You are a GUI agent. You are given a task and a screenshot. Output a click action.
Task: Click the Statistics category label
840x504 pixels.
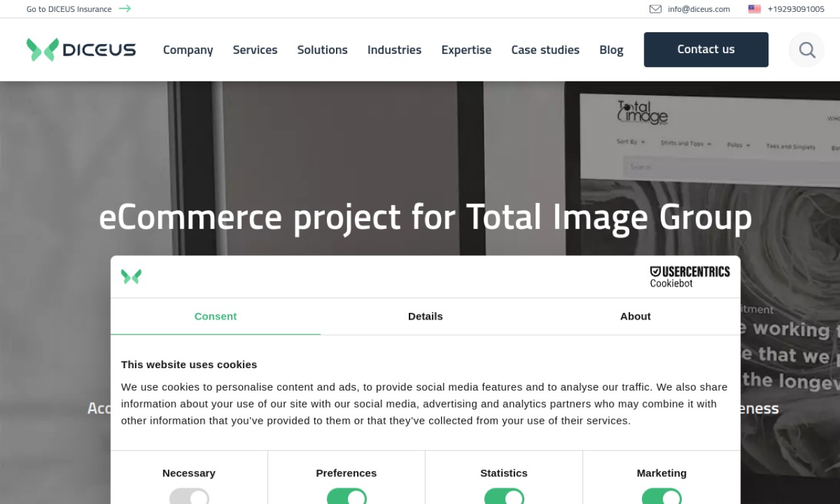[504, 473]
